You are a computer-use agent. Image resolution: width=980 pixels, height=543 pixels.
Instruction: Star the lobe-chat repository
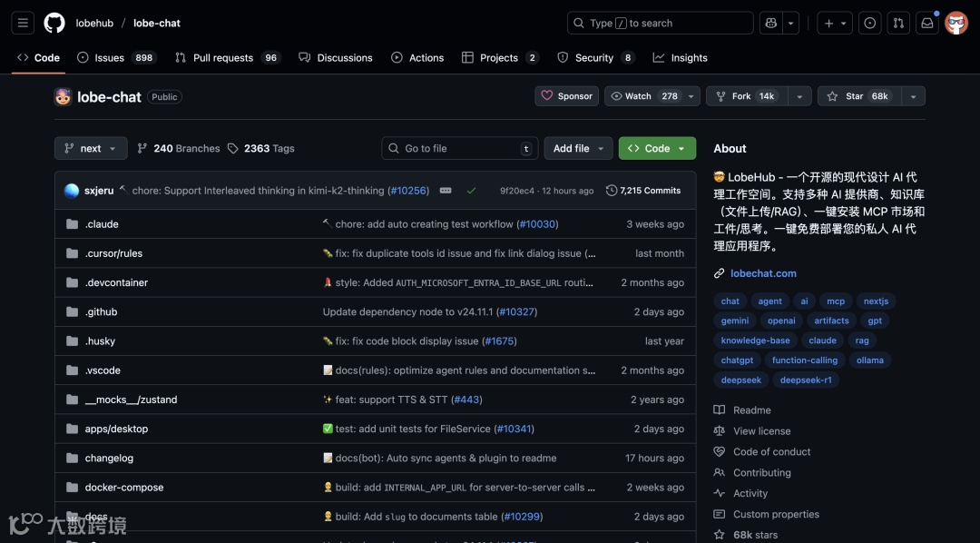(x=859, y=96)
